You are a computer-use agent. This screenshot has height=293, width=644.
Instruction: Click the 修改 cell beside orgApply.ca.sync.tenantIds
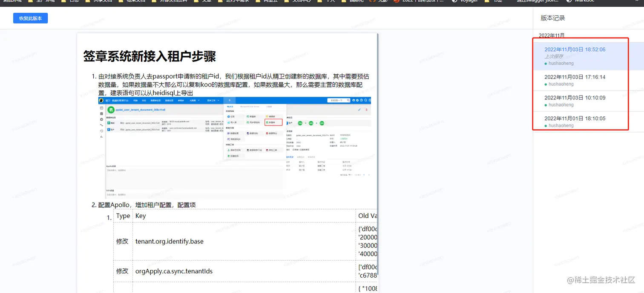(123, 271)
